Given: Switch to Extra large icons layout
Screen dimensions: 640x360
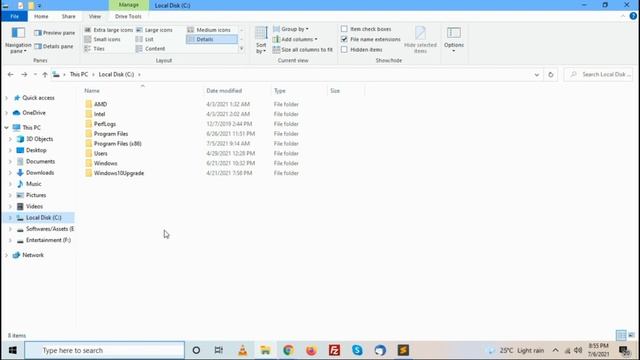Looking at the screenshot, I should 109,30.
